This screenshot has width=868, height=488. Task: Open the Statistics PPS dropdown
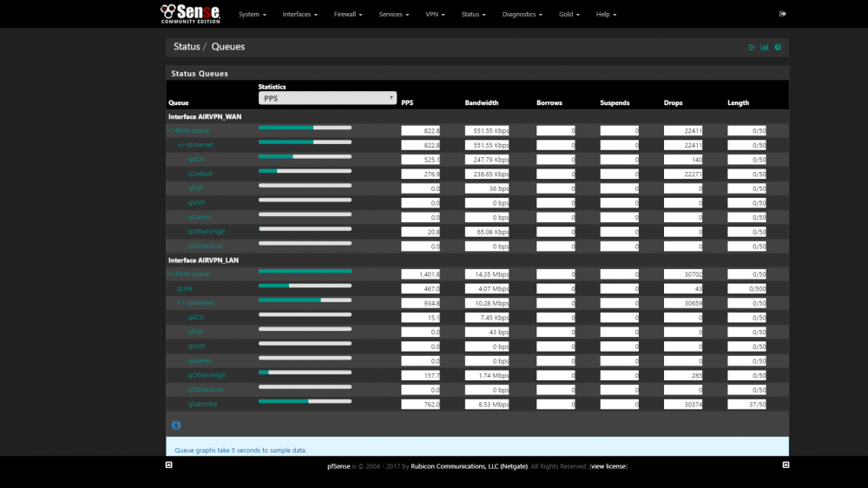[327, 98]
